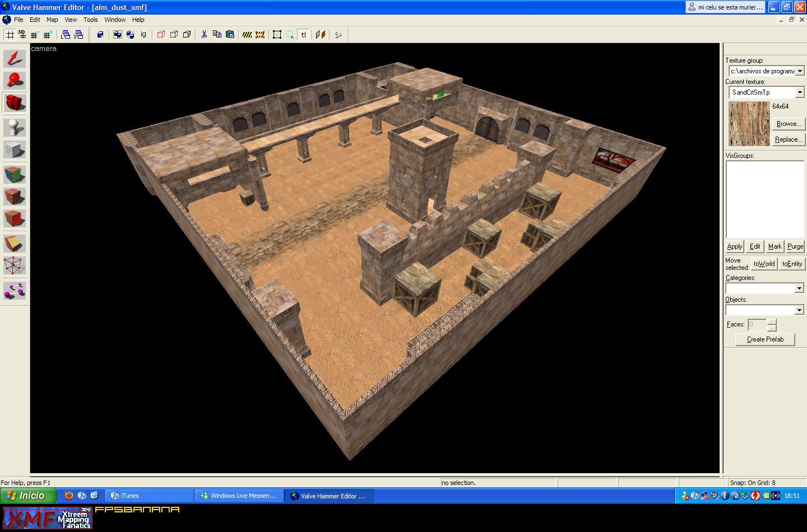
Task: Open the Map menu
Action: click(52, 20)
